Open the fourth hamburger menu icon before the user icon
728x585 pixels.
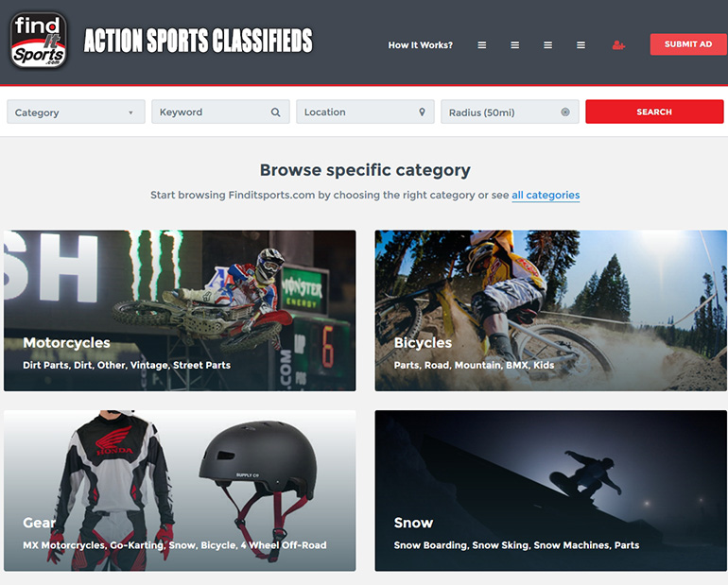pyautogui.click(x=581, y=45)
